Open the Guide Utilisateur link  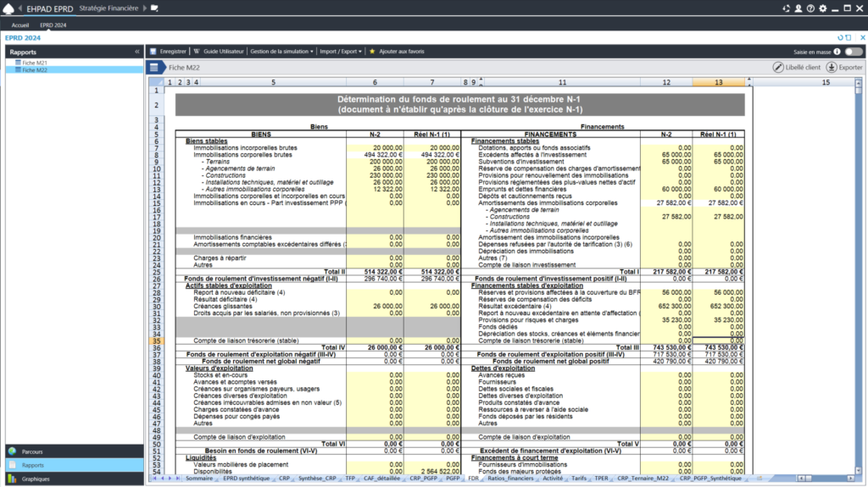(x=223, y=52)
